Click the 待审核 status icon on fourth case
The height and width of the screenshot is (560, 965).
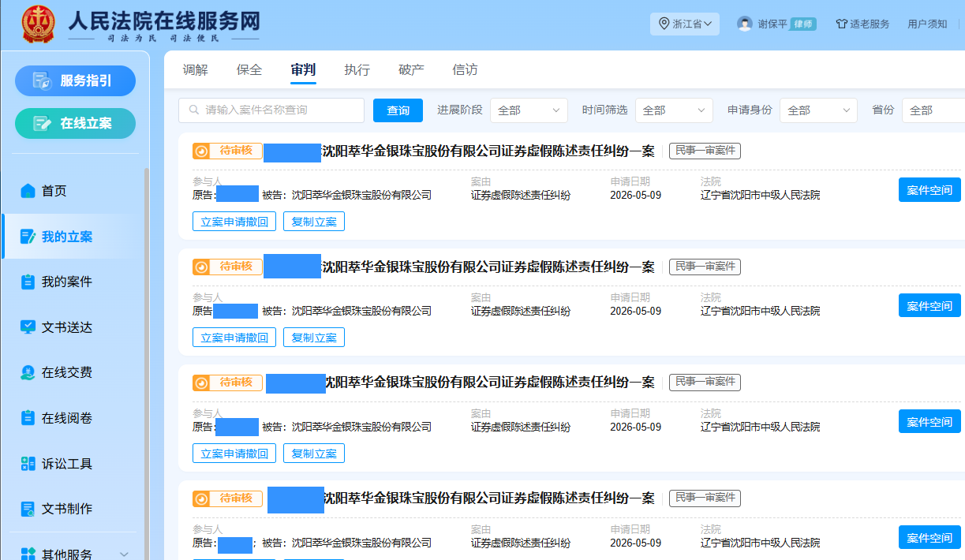(202, 499)
